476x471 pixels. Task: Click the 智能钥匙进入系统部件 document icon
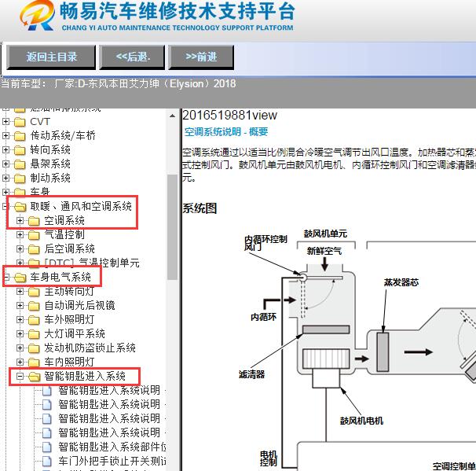[x=47, y=447]
